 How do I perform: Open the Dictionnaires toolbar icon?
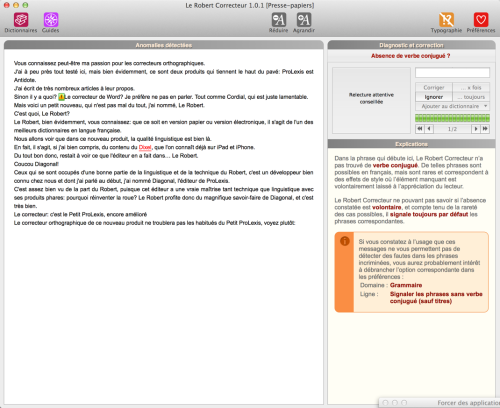[x=21, y=20]
